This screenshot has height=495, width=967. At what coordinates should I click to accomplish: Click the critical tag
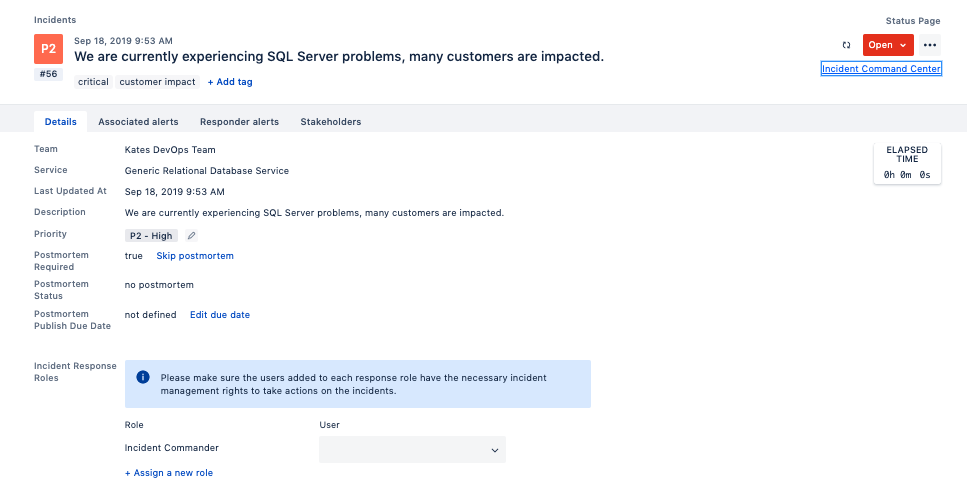pyautogui.click(x=93, y=81)
